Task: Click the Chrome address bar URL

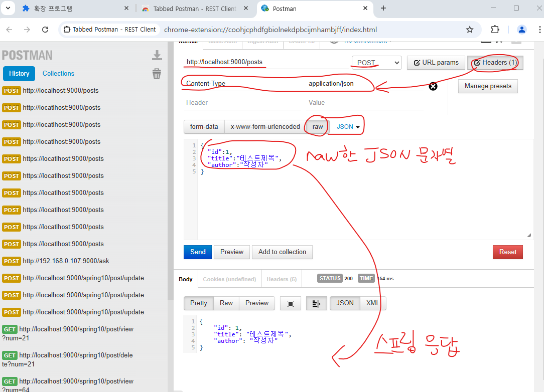Action: point(270,30)
